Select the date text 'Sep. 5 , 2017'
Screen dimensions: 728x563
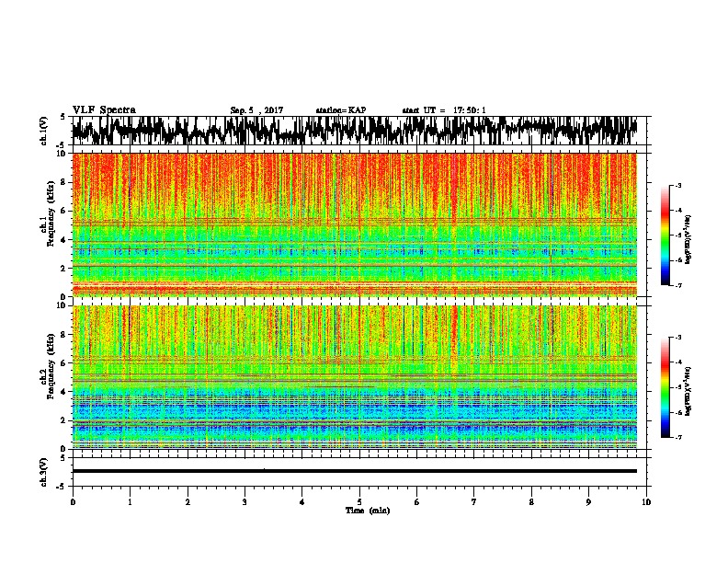point(256,110)
